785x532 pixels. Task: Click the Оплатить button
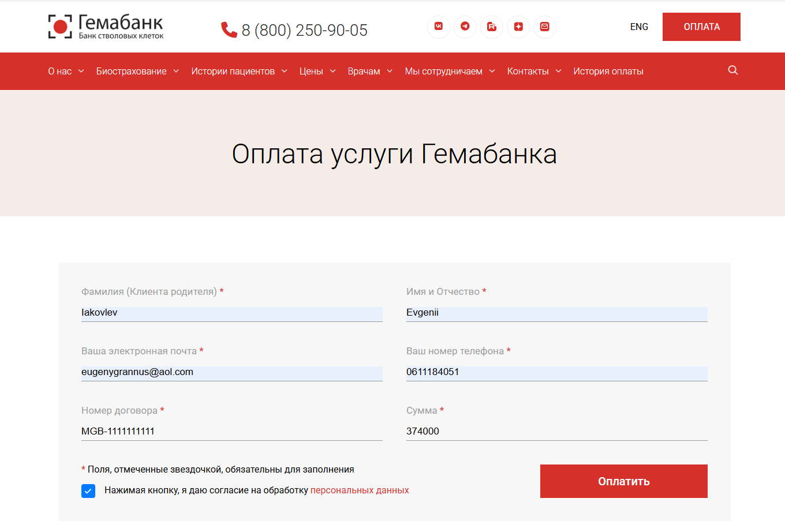click(x=623, y=481)
